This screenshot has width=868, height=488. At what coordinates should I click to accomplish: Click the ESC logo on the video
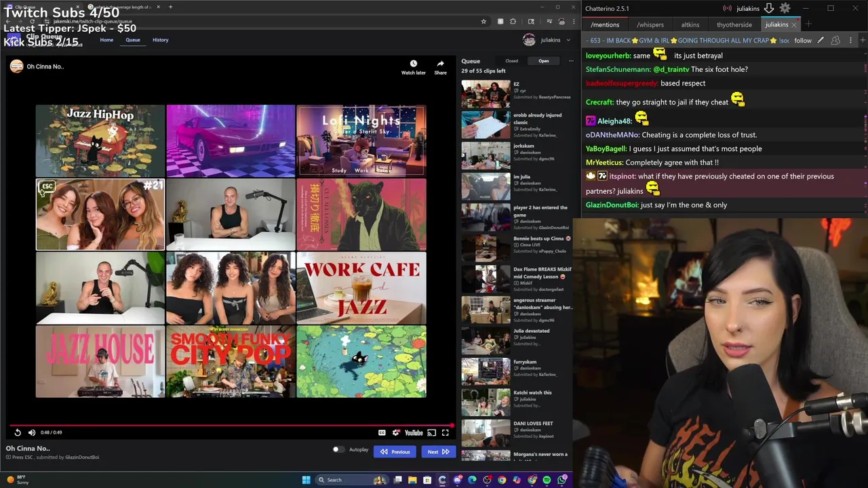[x=46, y=187]
